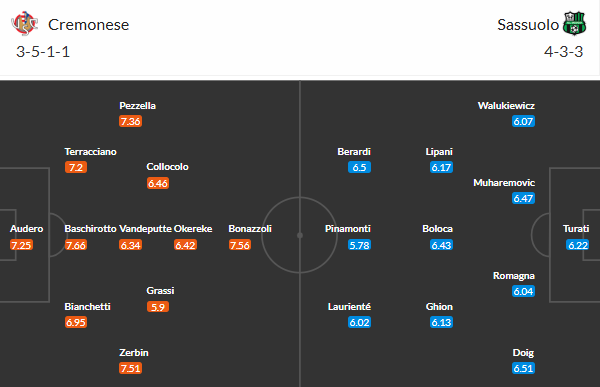
Task: Select Walukiewicz's 6.07 rating badge
Action: tap(523, 121)
